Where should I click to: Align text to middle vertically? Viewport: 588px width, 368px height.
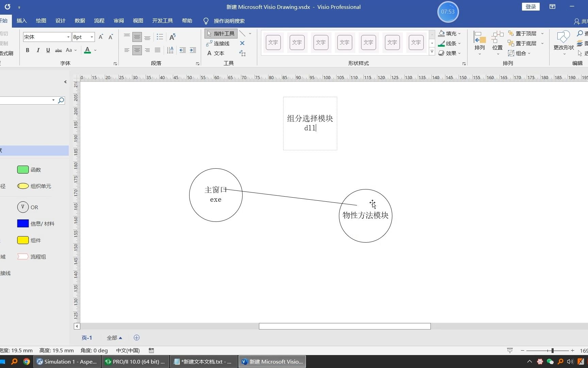(137, 36)
